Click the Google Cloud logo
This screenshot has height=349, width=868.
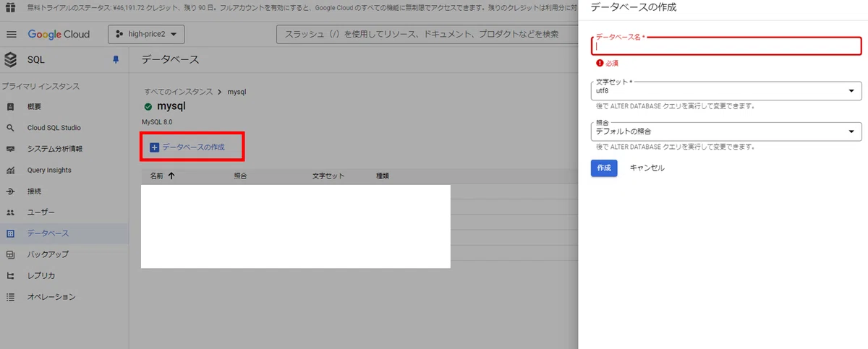point(59,35)
